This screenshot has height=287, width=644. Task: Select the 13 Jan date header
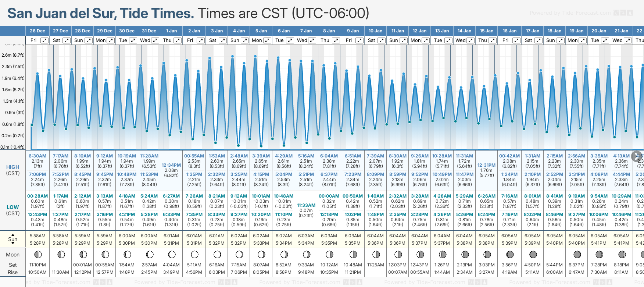[x=442, y=31]
